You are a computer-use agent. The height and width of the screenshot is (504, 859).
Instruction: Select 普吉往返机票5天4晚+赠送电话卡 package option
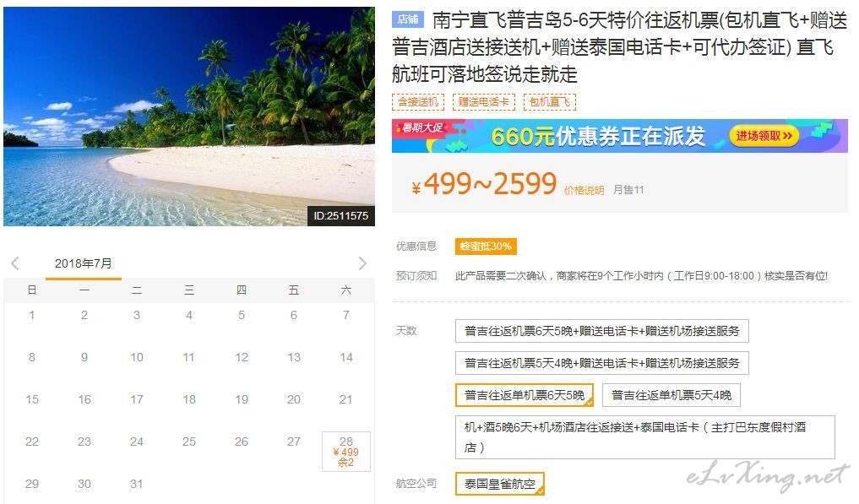(602, 363)
